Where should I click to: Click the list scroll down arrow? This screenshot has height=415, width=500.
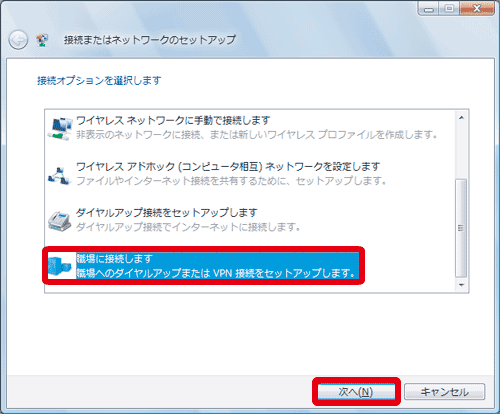[461, 285]
